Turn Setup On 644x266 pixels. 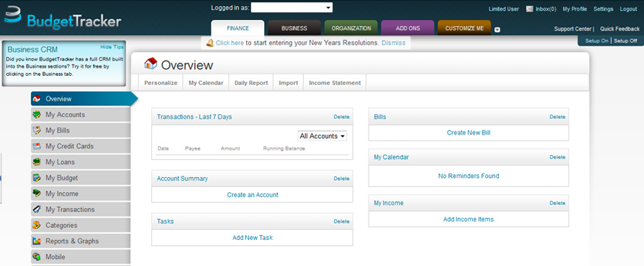click(x=597, y=41)
